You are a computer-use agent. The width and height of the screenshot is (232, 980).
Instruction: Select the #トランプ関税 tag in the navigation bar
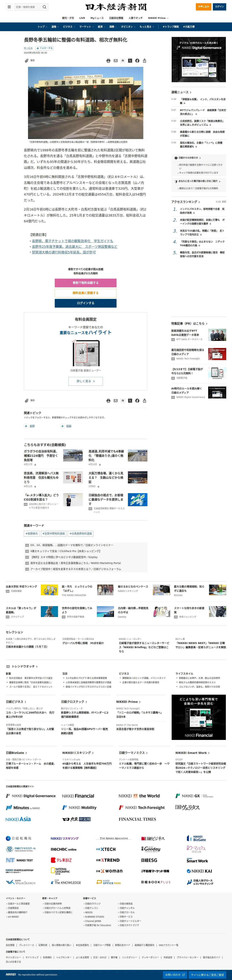(171, 27)
